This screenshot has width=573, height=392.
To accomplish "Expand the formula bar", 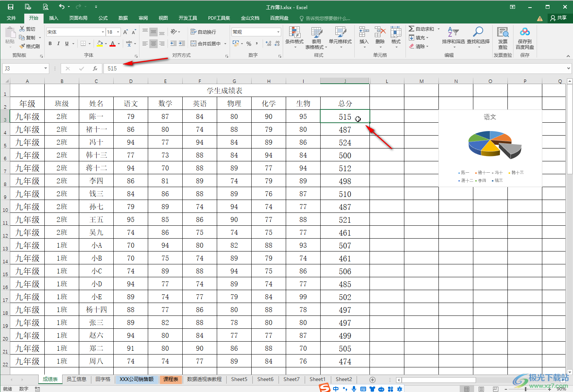I will tap(568, 69).
